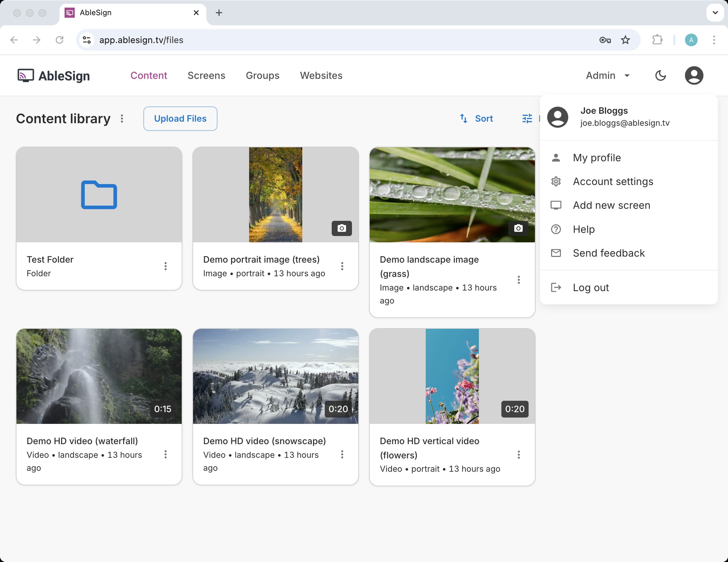Screen dimensions: 728x562
Task: Select Log out from the menu
Action: click(591, 288)
